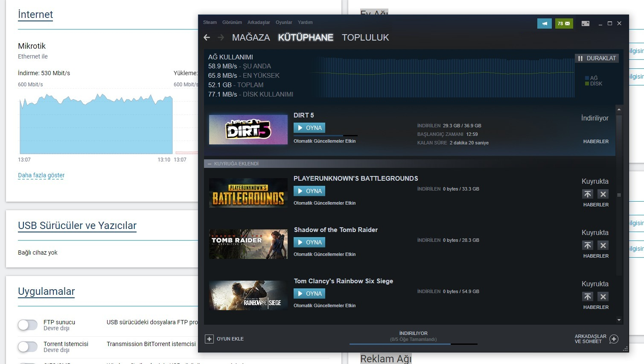644x364 pixels.
Task: Click the PUBG Battlegrounds thumbnail
Action: point(248,193)
